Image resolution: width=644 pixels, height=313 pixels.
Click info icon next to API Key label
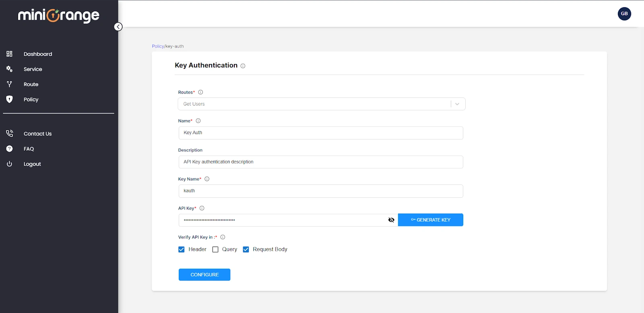tap(202, 208)
